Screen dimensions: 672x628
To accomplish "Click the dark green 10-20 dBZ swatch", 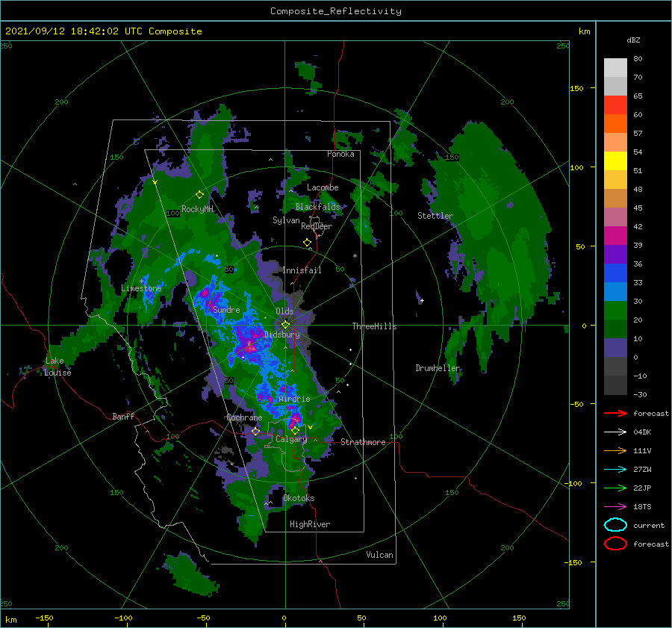I will click(615, 329).
